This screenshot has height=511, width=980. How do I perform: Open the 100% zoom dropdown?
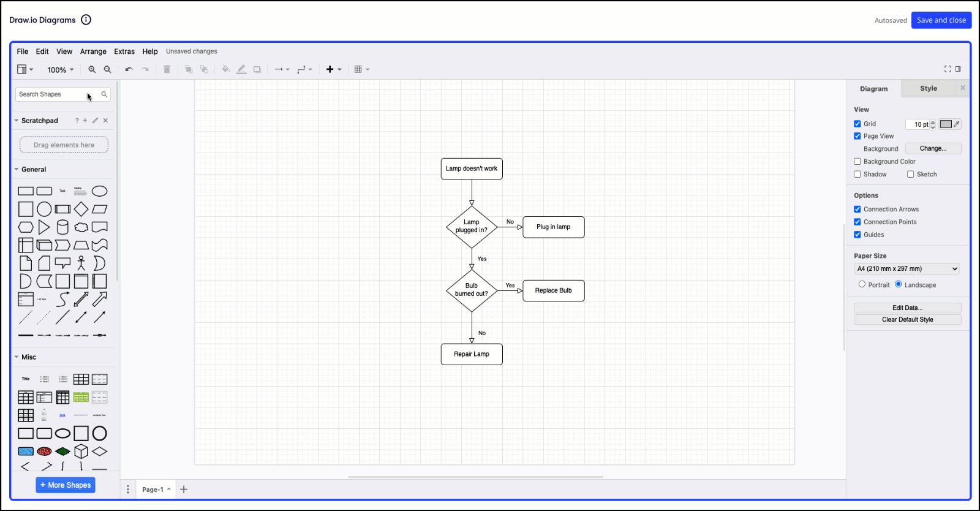61,70
